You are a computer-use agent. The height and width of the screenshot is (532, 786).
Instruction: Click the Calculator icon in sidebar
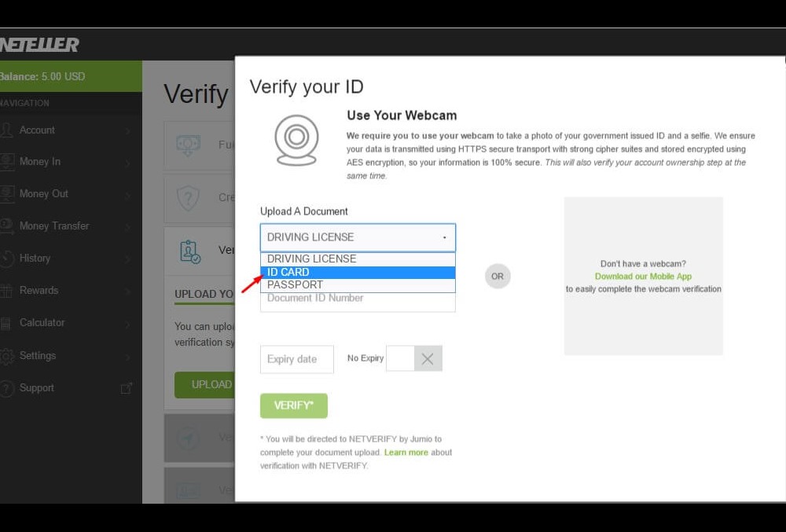pos(6,323)
